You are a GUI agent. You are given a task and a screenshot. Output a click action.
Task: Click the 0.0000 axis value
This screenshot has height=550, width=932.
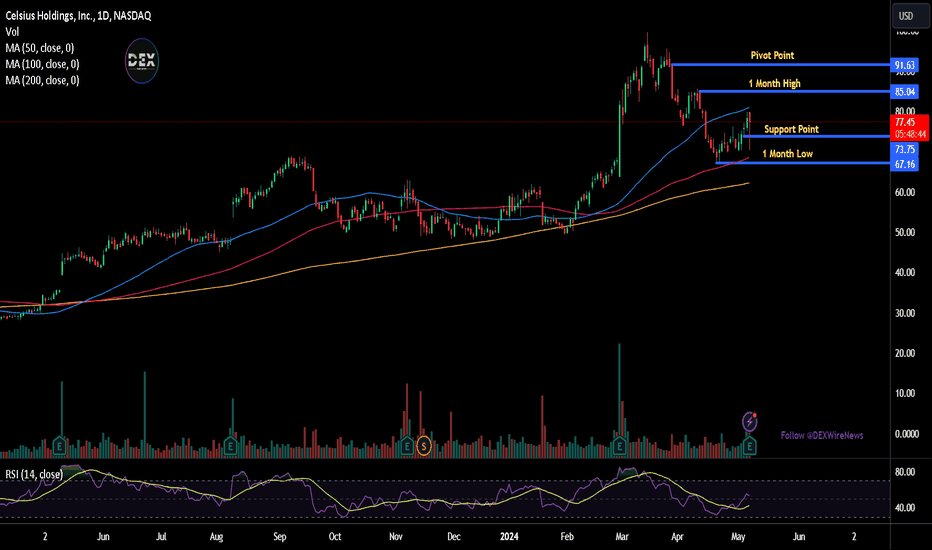click(907, 434)
